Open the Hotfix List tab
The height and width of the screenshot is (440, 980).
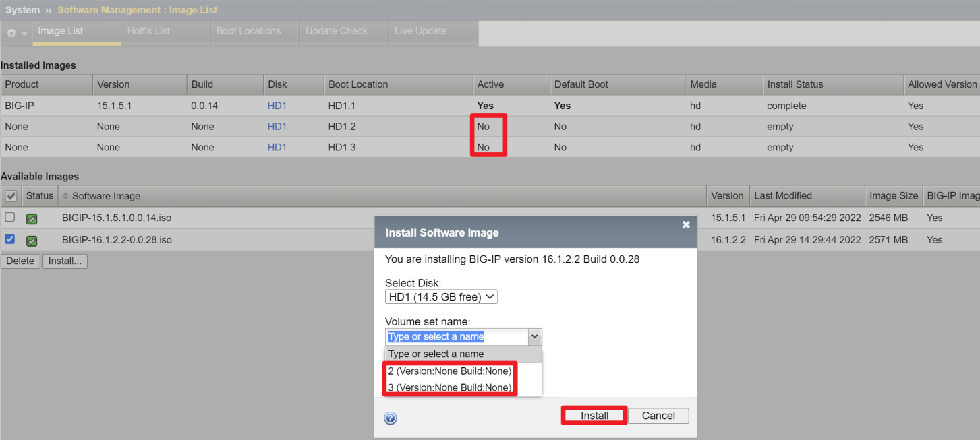166,32
